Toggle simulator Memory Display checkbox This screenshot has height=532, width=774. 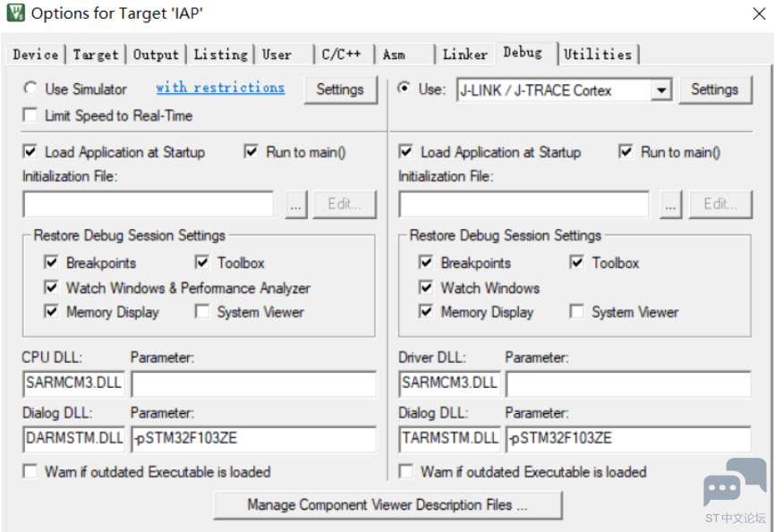coord(51,312)
